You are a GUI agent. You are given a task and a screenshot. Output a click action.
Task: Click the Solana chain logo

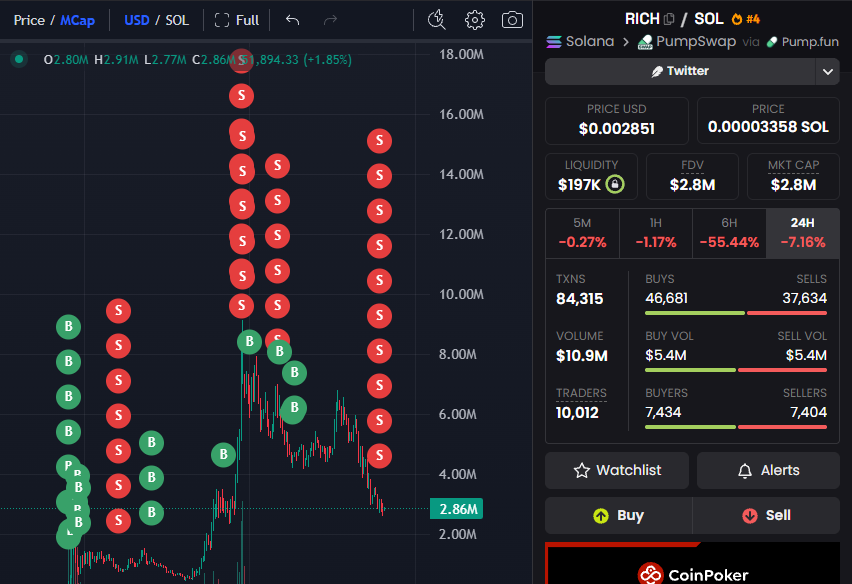click(554, 42)
